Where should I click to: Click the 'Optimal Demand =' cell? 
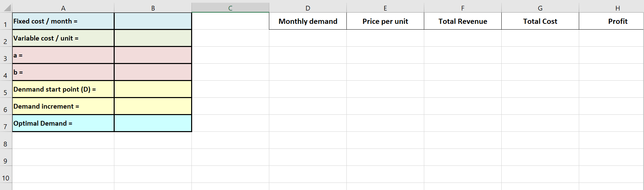63,123
